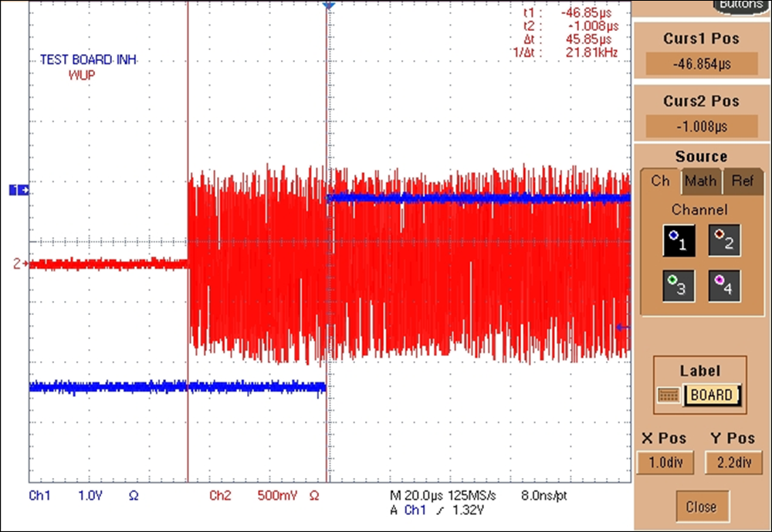Image resolution: width=772 pixels, height=532 pixels.
Task: Select the Ch source tab
Action: 660,181
